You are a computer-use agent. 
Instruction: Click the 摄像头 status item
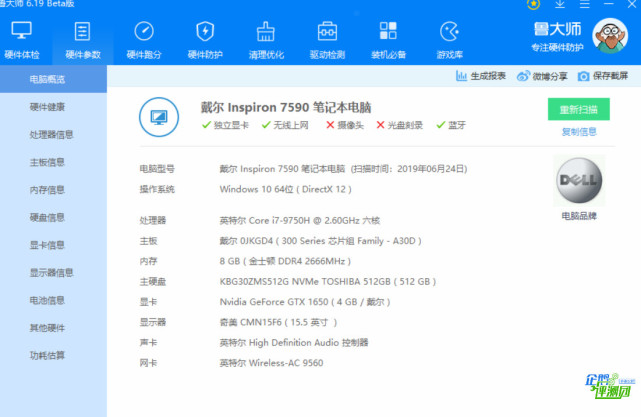345,125
